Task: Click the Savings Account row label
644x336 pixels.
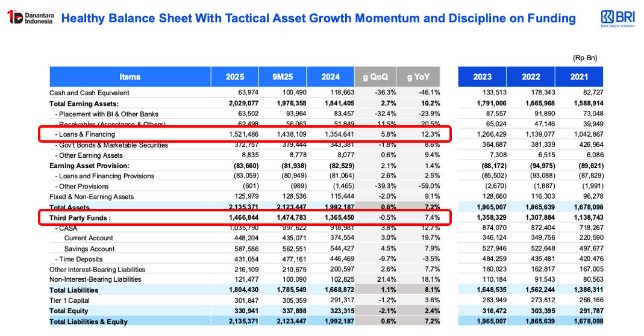Action: 89,249
